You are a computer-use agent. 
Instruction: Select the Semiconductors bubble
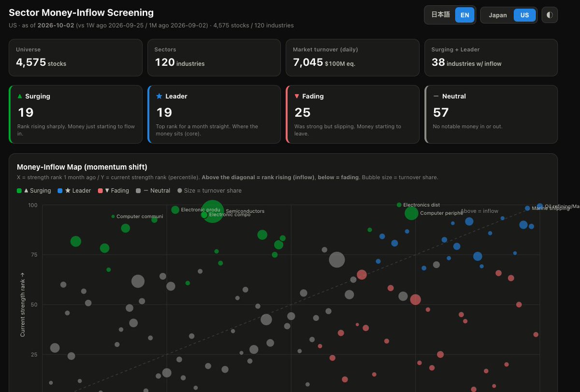[x=212, y=211]
